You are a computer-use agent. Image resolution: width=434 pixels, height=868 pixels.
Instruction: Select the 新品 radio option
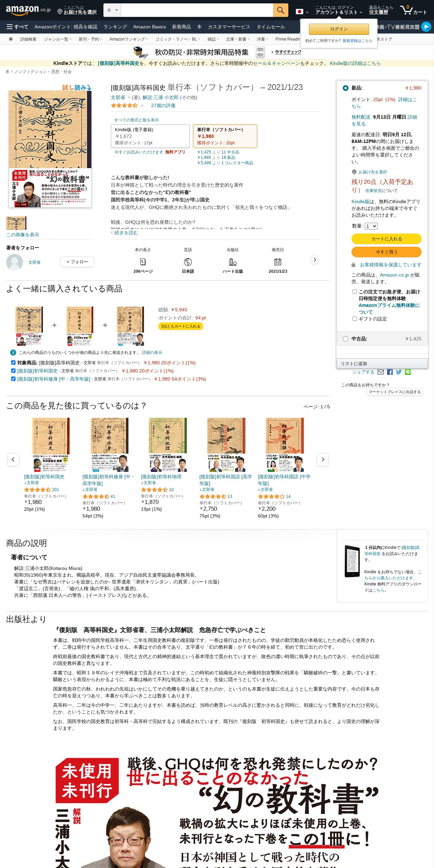click(x=345, y=88)
